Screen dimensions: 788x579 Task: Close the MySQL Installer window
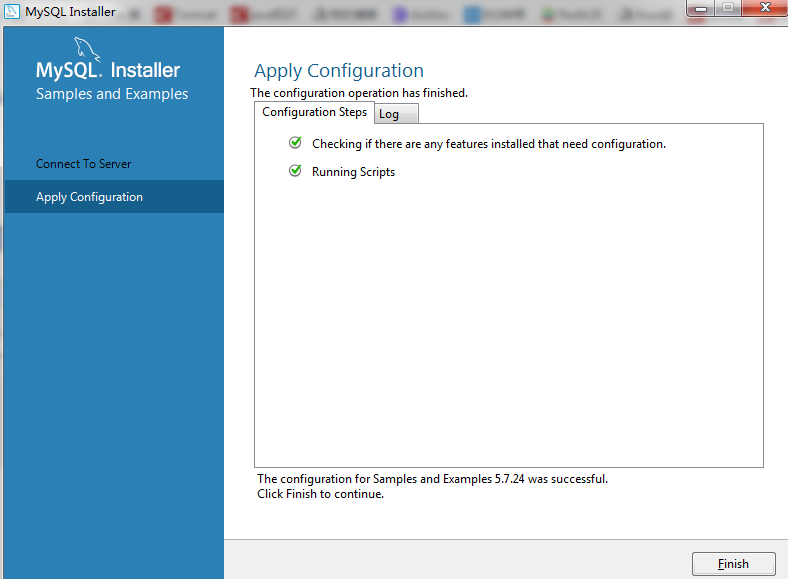click(x=765, y=8)
